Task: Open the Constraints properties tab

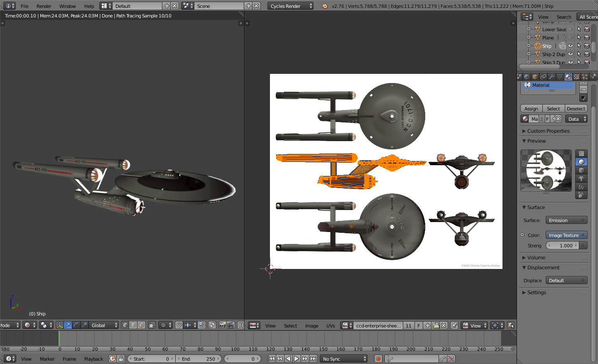Action: [543, 77]
